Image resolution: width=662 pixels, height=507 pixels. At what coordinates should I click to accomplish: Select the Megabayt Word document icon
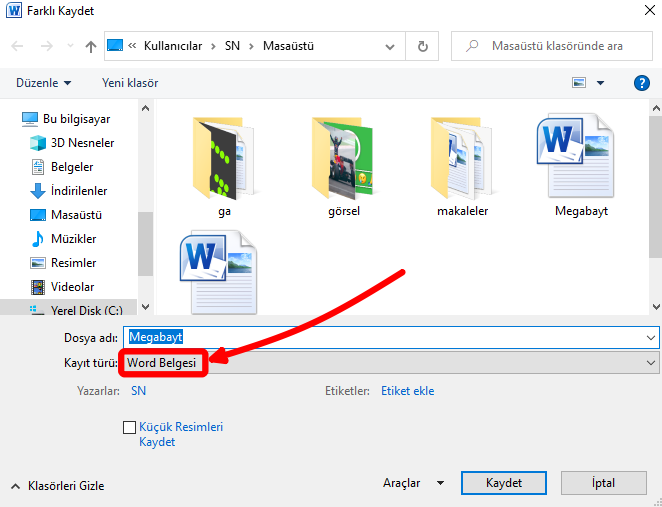coord(582,158)
